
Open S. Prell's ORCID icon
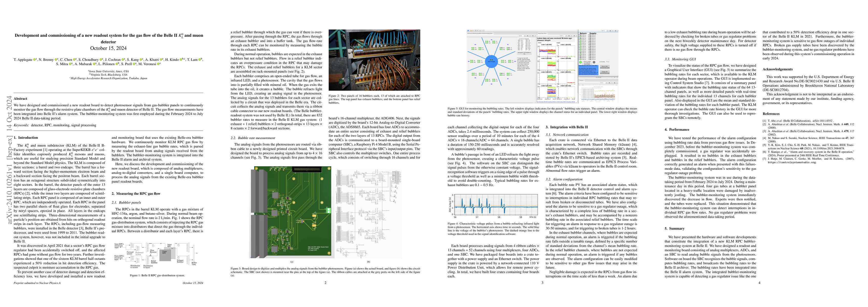click(134, 64)
